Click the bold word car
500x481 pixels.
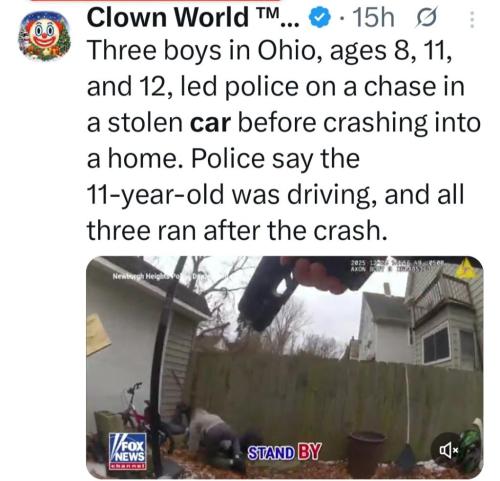pyautogui.click(x=210, y=123)
